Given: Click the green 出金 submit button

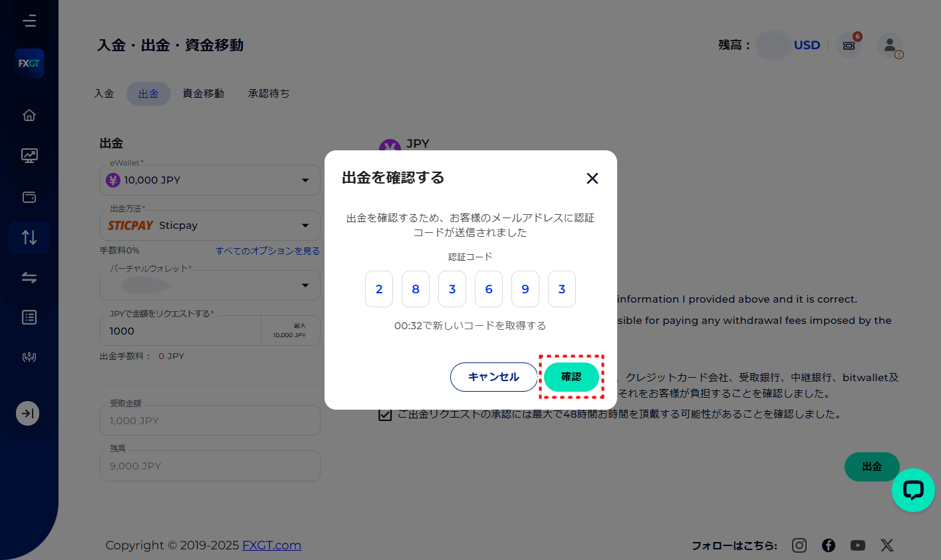Looking at the screenshot, I should point(872,467).
